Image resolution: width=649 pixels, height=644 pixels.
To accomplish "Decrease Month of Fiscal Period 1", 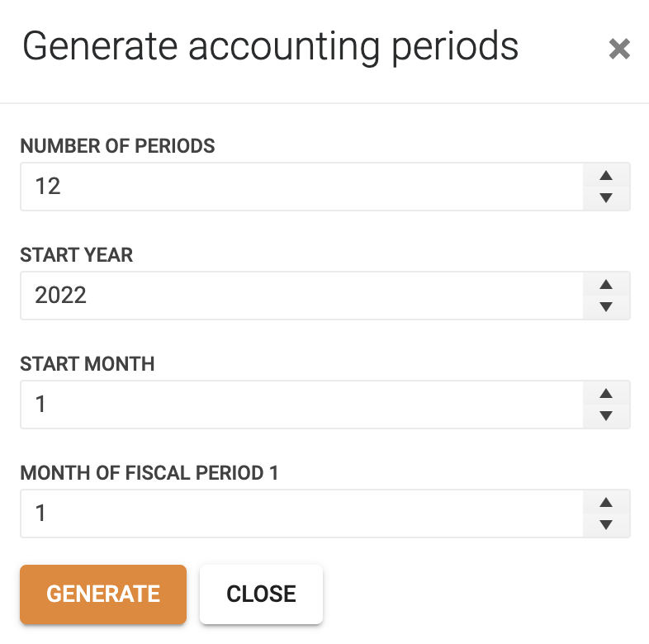I will (606, 525).
